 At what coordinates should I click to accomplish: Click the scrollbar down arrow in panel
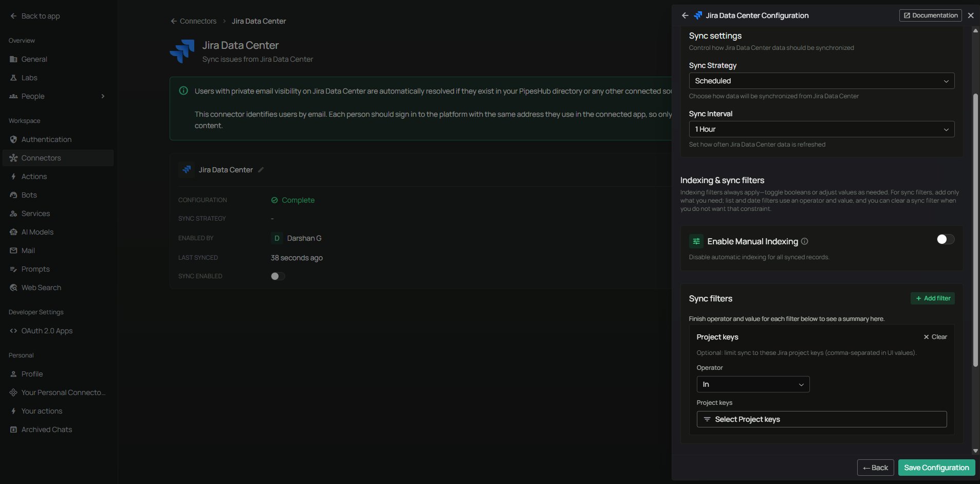tap(975, 451)
